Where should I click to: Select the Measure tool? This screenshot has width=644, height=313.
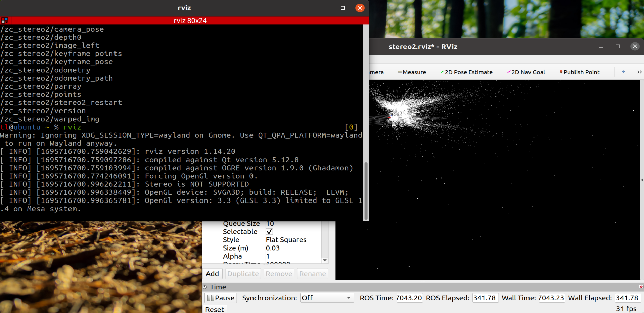pyautogui.click(x=412, y=72)
